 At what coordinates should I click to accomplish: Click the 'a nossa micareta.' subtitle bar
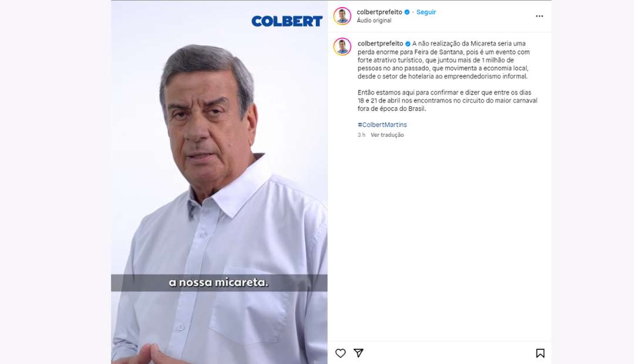point(219,283)
